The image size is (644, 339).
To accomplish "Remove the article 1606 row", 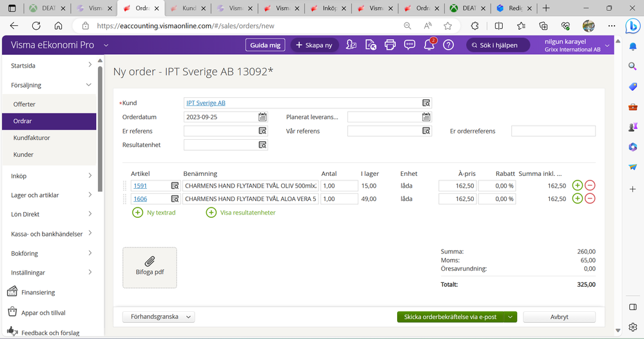I will click(x=590, y=199).
